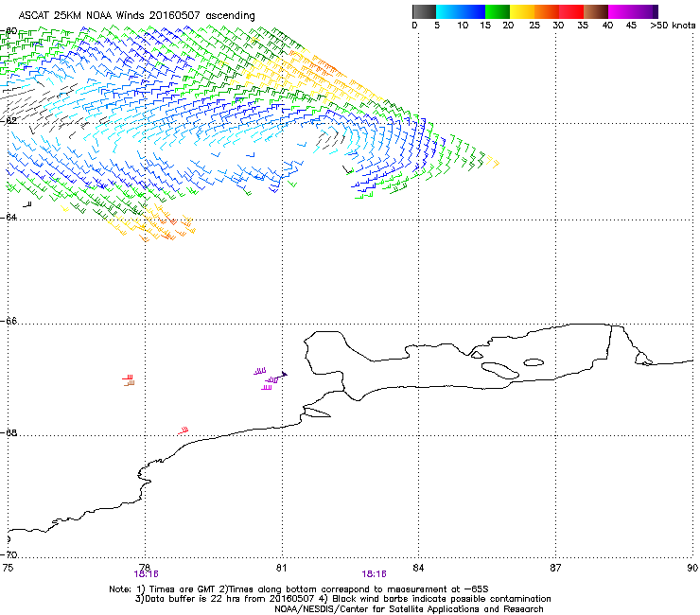Click the red 30-35 knots legend swatch
The image size is (700, 615).
tap(571, 11)
